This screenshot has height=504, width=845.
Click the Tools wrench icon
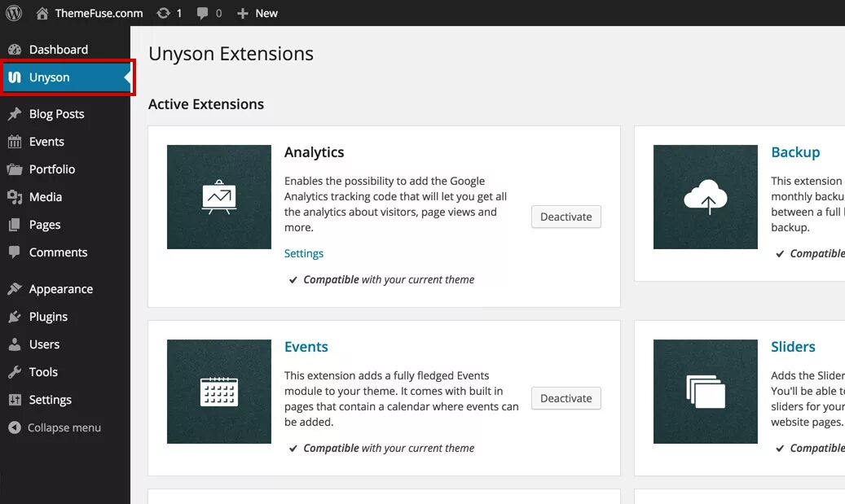[x=15, y=372]
